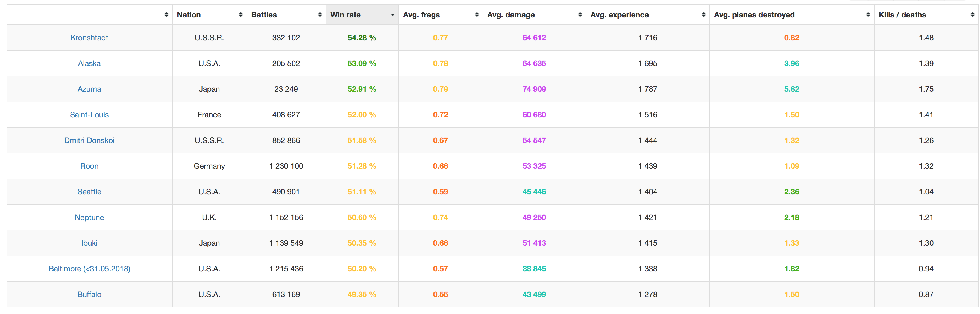Open Dmitri Donskoi ship details
The width and height of the screenshot is (980, 314).
(x=89, y=140)
